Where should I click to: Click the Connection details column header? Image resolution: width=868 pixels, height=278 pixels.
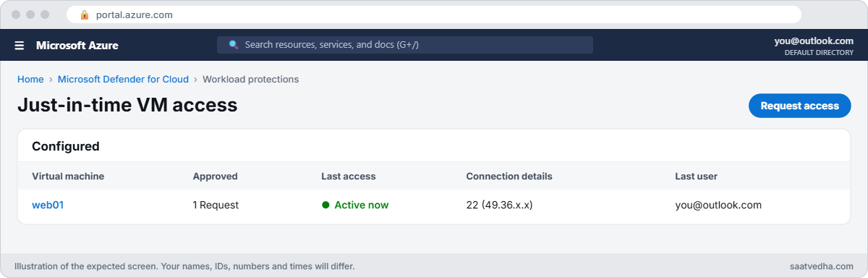[x=509, y=176]
